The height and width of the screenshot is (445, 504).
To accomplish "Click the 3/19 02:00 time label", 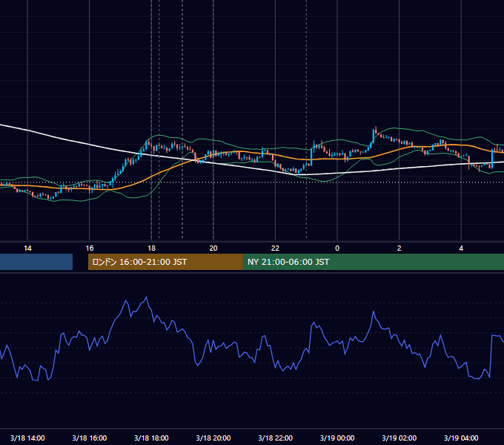I will click(399, 438).
